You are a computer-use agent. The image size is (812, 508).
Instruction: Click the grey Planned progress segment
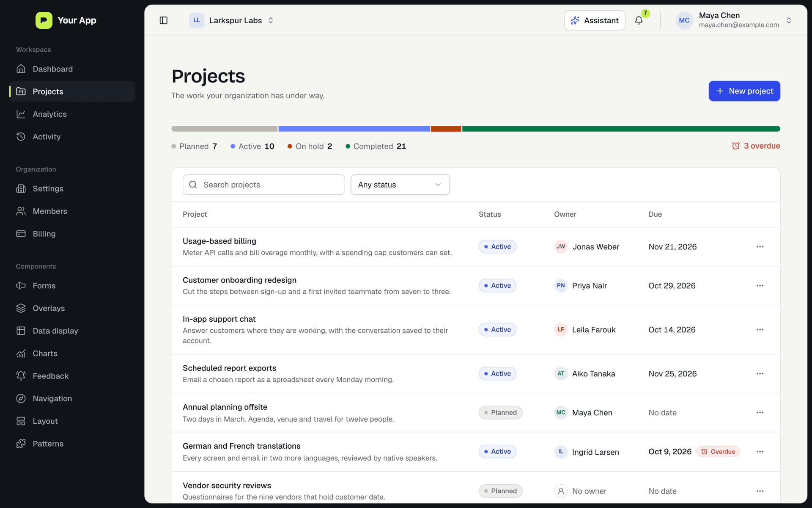pyautogui.click(x=224, y=129)
